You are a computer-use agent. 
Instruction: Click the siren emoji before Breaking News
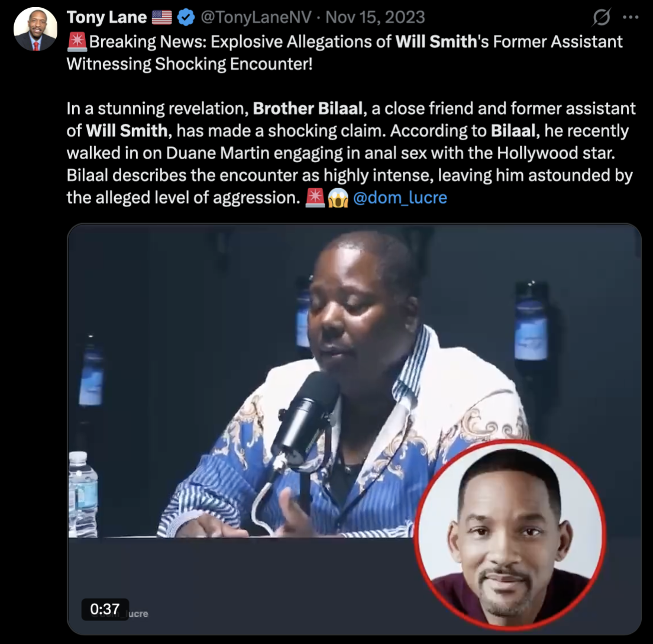(77, 41)
